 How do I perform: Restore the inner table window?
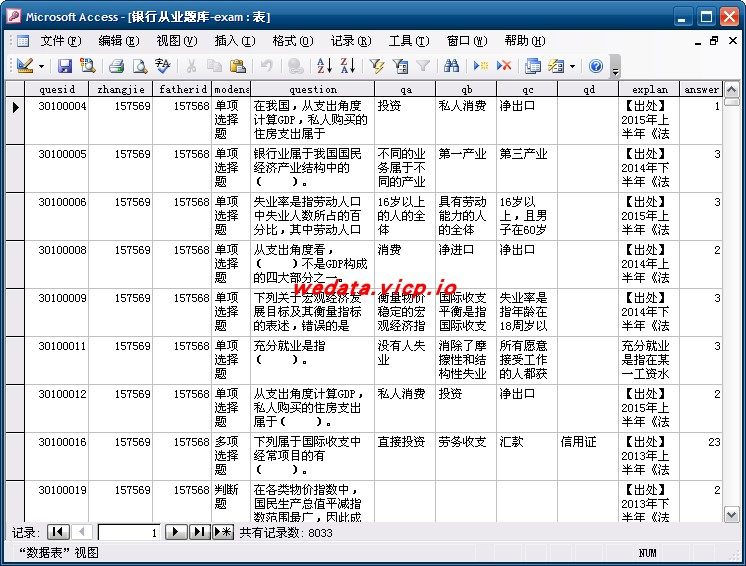pyautogui.click(x=714, y=41)
